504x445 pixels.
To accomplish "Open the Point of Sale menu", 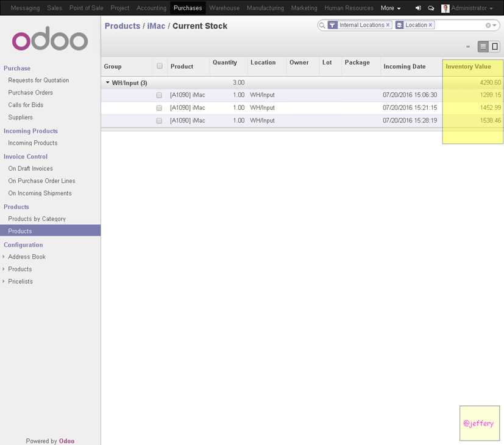I will click(x=86, y=8).
